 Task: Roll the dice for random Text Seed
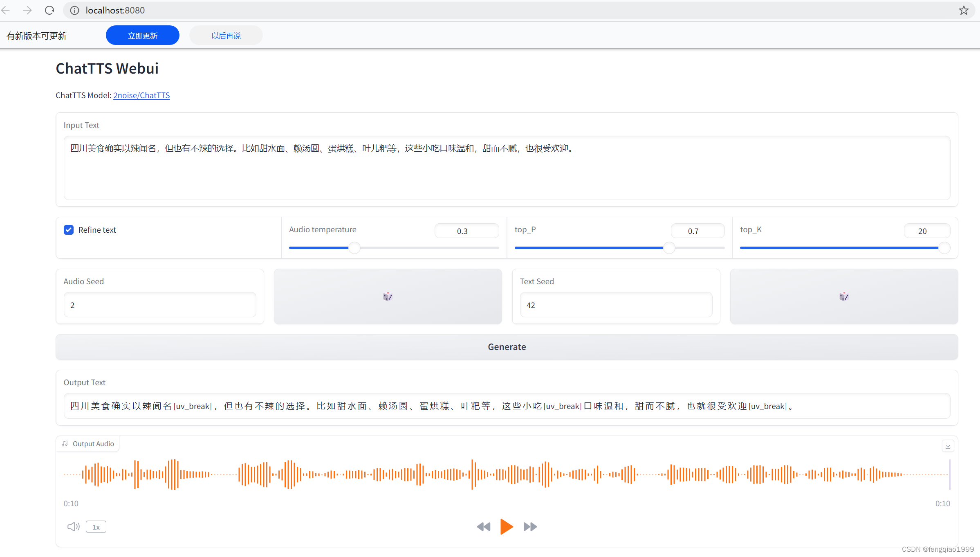pos(844,296)
